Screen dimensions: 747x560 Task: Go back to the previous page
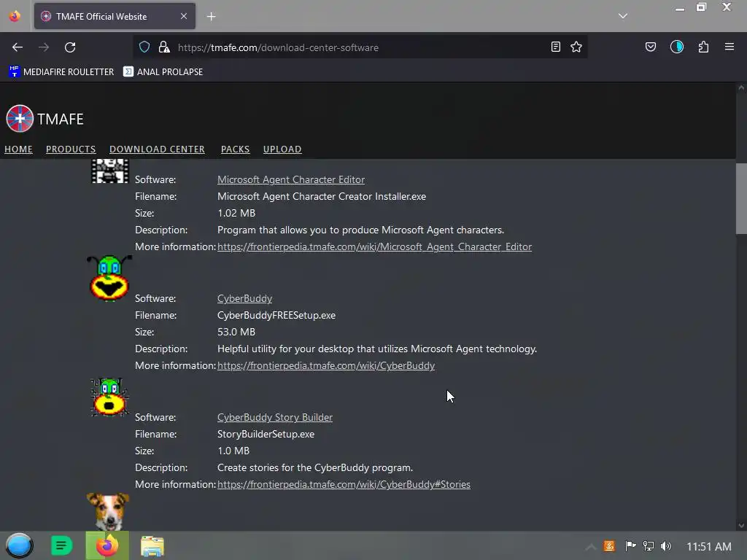(18, 47)
